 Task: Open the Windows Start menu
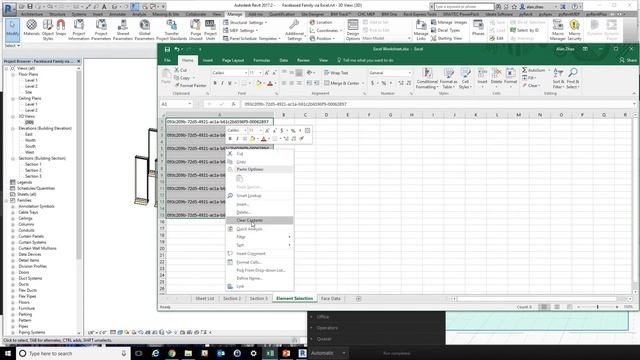tap(8, 353)
